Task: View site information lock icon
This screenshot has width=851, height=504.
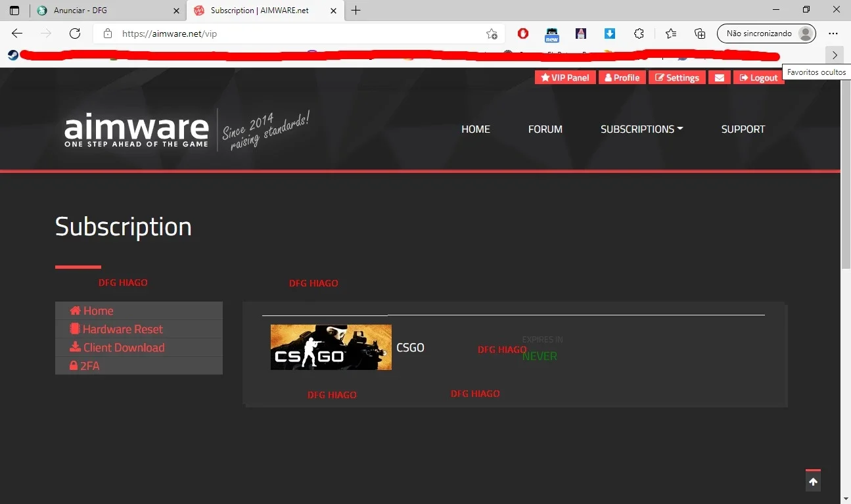Action: [x=108, y=34]
